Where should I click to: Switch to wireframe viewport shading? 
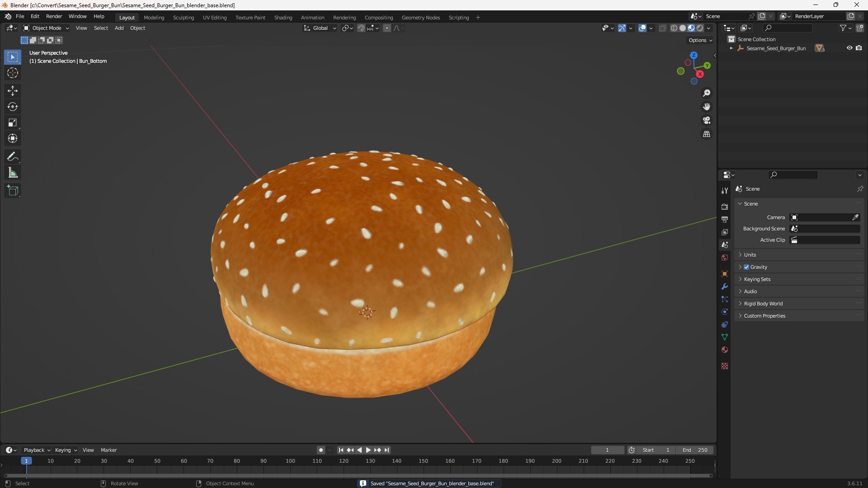[x=674, y=28]
